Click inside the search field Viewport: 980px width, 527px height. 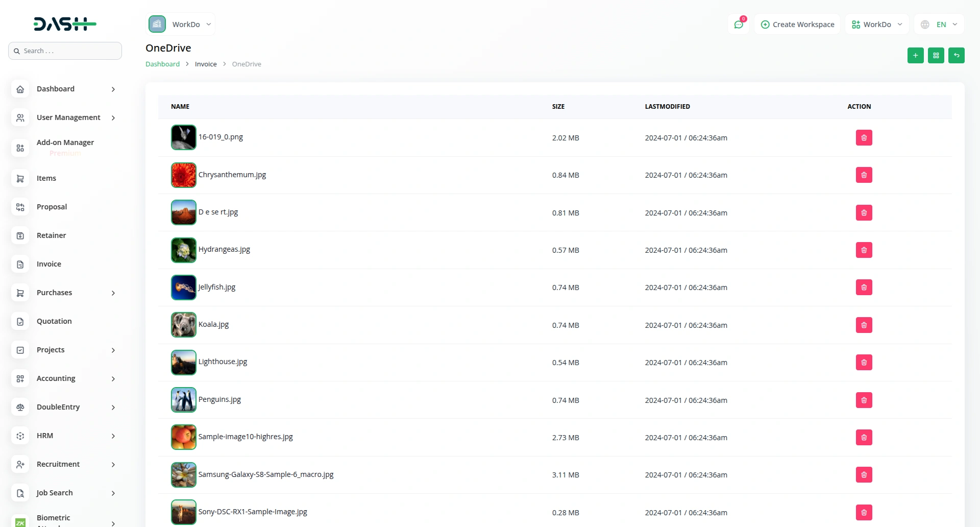(65, 51)
